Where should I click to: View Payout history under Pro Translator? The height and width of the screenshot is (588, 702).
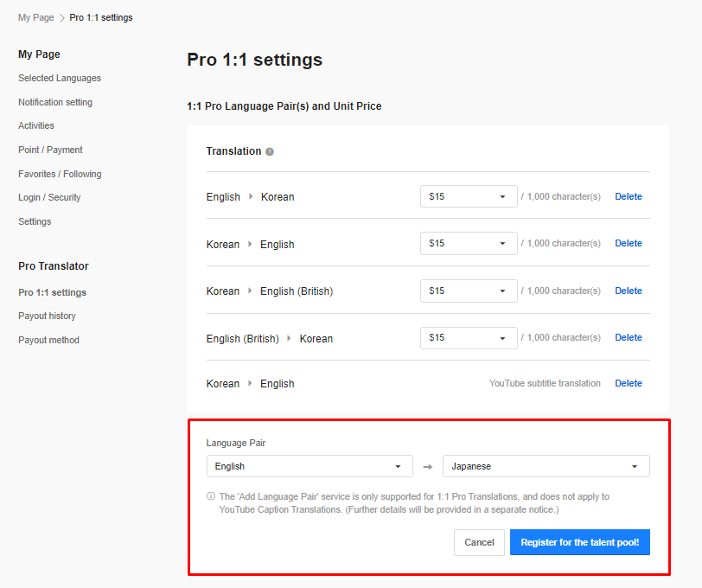[x=47, y=316]
